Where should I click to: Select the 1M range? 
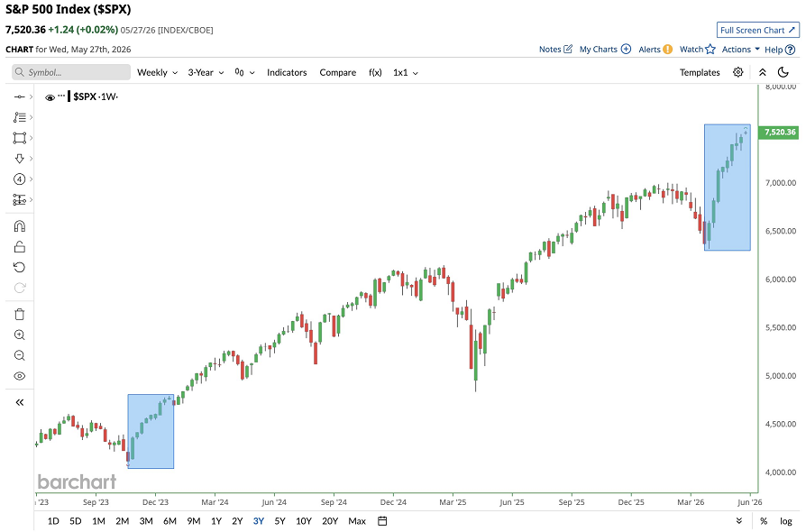tap(98, 521)
